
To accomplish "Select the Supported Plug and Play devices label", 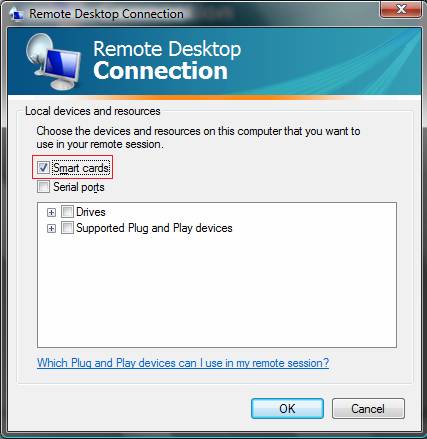I will pyautogui.click(x=154, y=228).
